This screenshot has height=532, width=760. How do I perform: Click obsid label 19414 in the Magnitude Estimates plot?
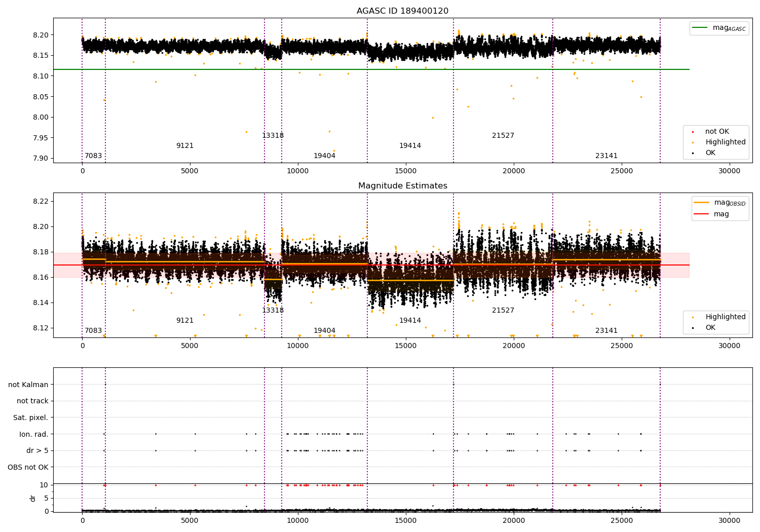410,320
